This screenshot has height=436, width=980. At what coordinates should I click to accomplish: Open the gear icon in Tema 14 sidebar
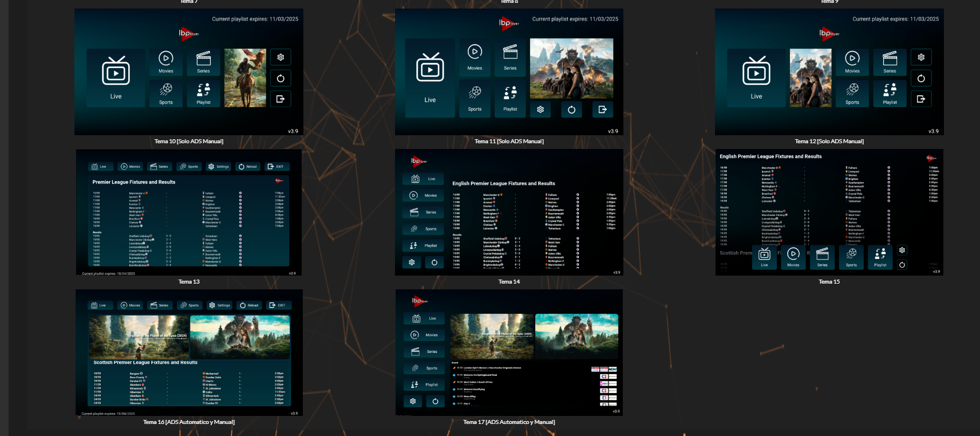click(x=412, y=262)
